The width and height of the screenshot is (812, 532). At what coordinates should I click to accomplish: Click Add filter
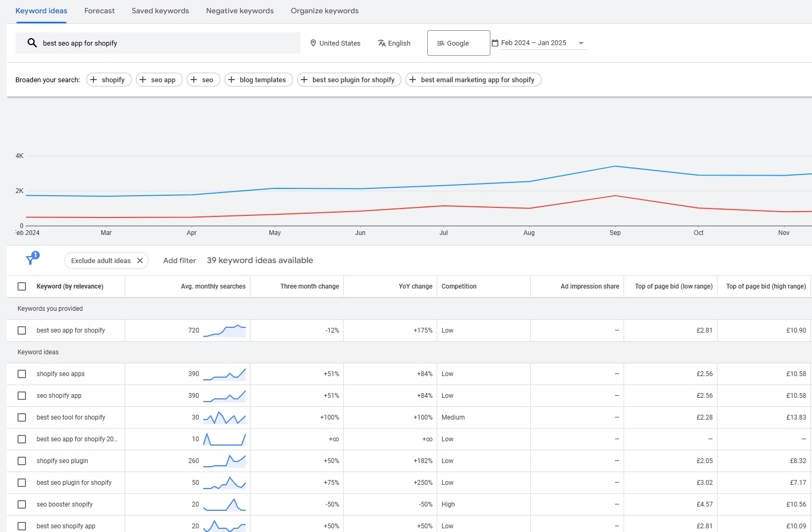pos(179,260)
